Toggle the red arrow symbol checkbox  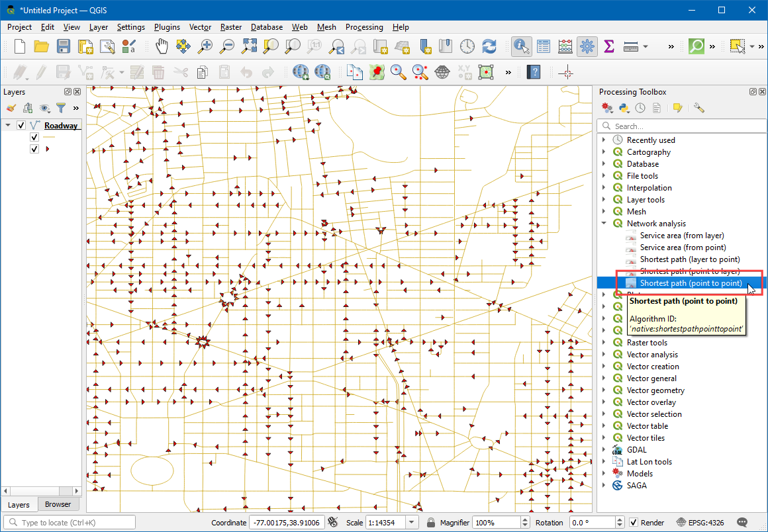34,149
